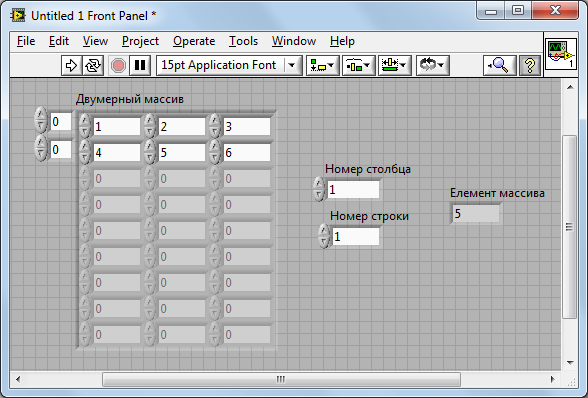This screenshot has height=398, width=588.
Task: Click Елемент массива indicator showing 5
Action: [476, 214]
